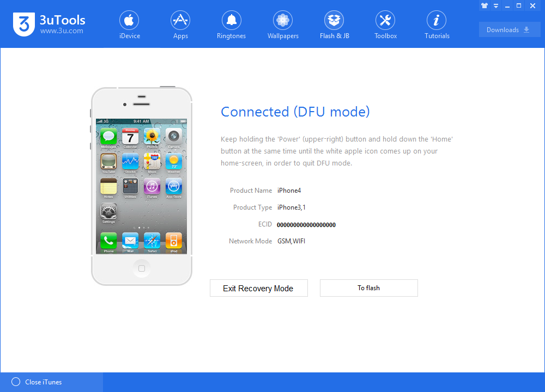Open the title bar dropdown menu arrow
The height and width of the screenshot is (392, 545).
496,6
